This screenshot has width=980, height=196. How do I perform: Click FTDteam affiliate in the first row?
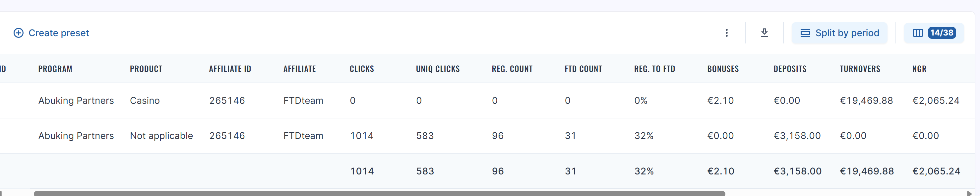pos(303,100)
